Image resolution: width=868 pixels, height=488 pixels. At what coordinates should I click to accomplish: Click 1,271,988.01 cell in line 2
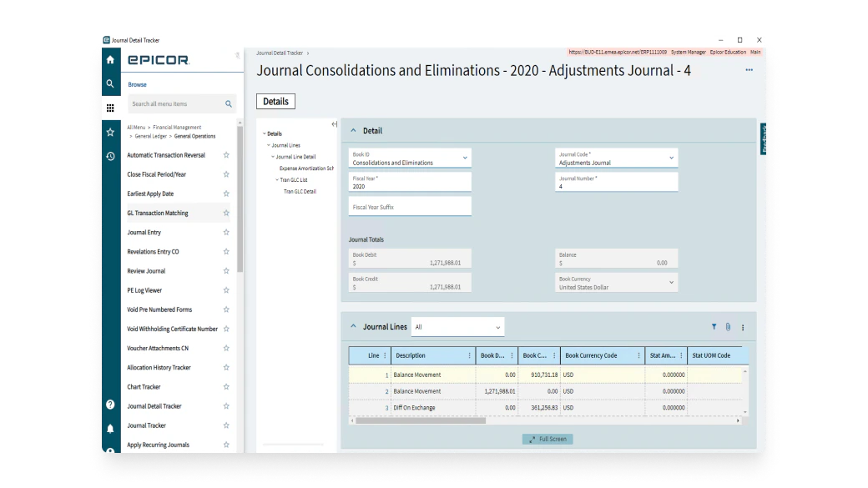[499, 391]
